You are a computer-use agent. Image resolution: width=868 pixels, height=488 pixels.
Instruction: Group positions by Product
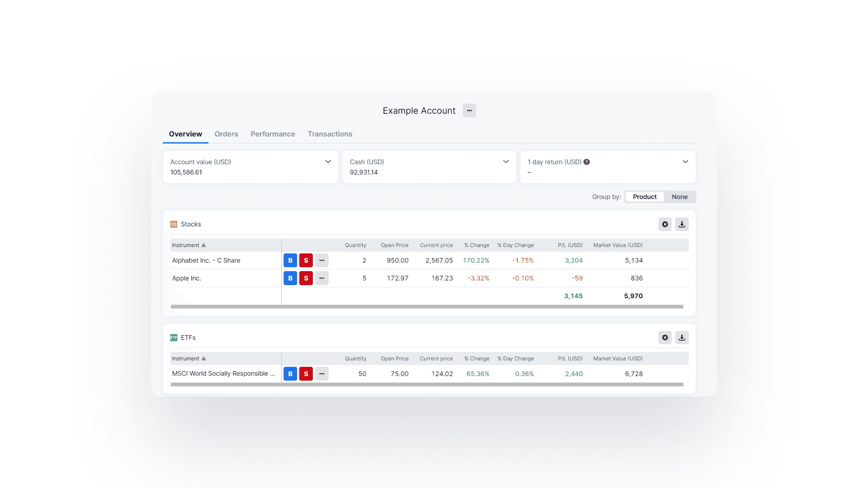[645, 197]
